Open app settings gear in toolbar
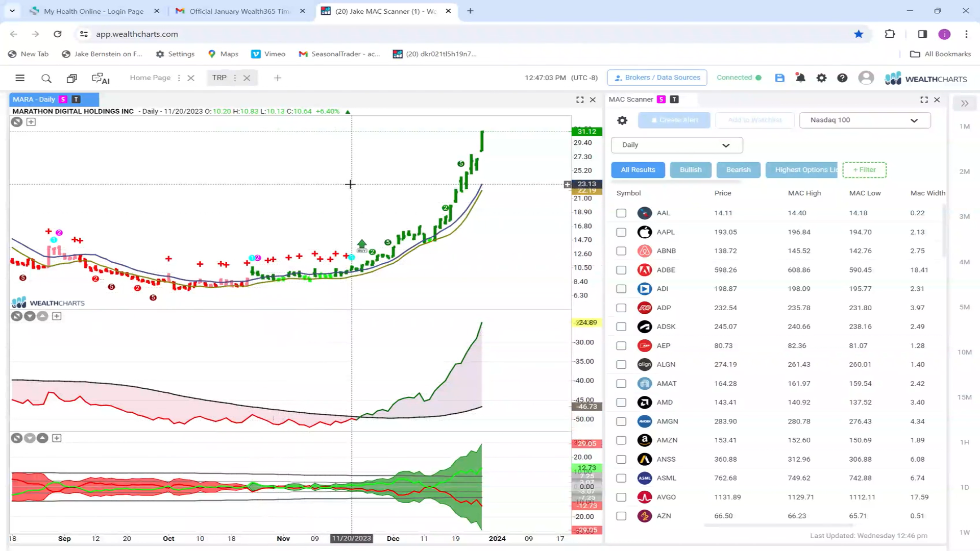The height and width of the screenshot is (551, 980). pos(821,78)
